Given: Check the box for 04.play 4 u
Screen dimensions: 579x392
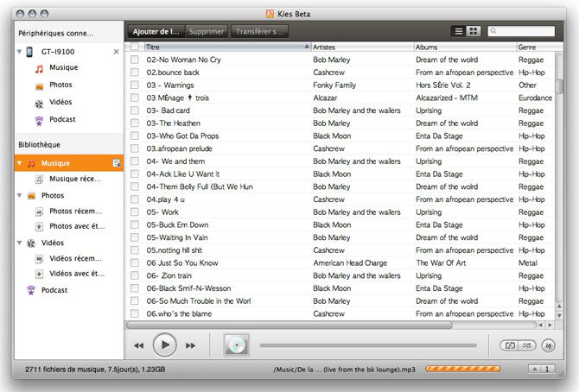Looking at the screenshot, I should pos(135,199).
